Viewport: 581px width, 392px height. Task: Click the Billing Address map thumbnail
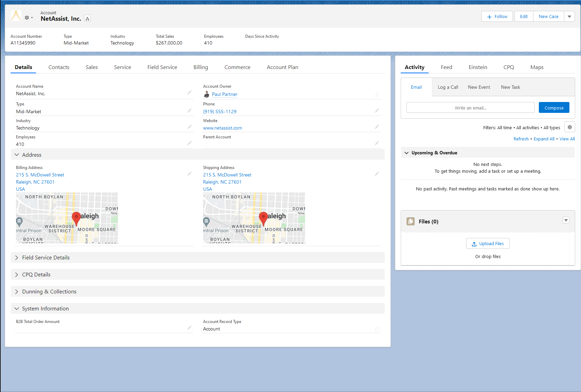[x=67, y=218]
